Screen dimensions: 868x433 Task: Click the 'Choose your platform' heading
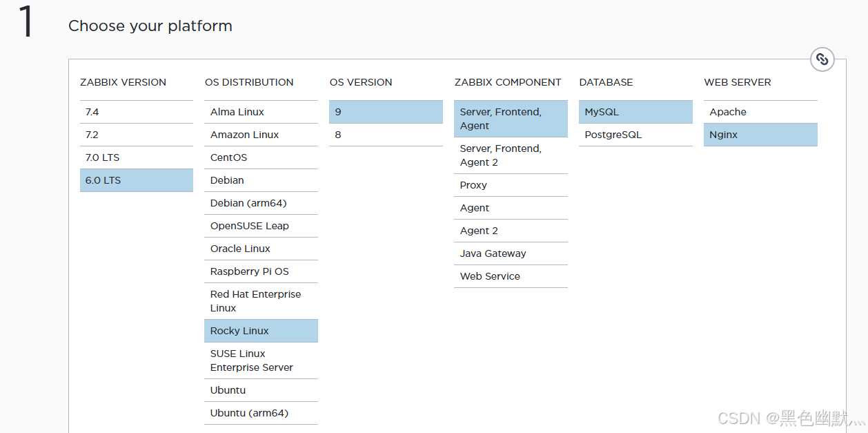[150, 26]
